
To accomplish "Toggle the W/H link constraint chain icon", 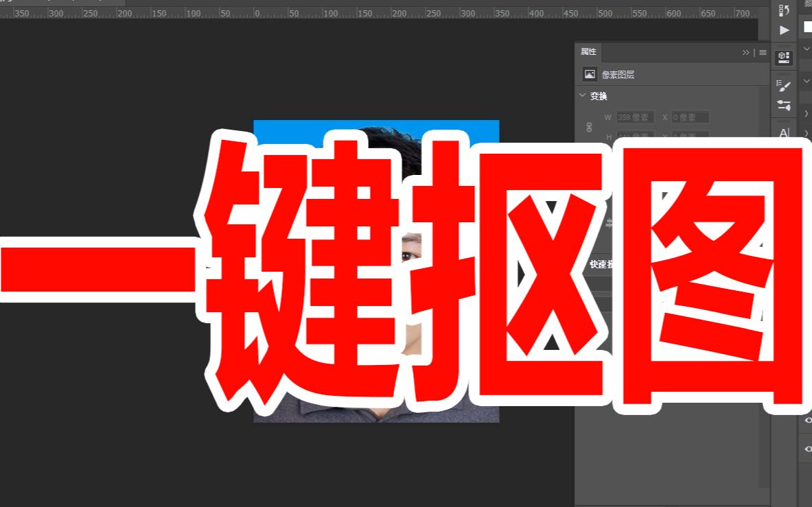I will (x=590, y=128).
